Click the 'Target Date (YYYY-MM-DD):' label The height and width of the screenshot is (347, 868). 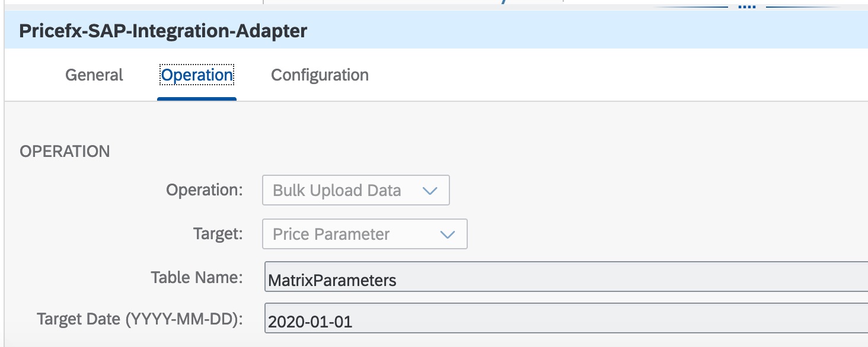pos(140,319)
